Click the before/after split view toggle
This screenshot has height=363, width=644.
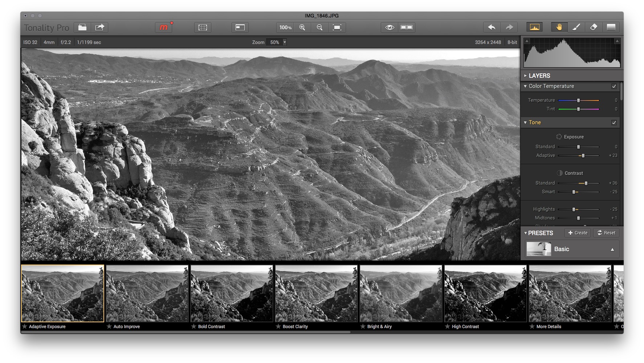[407, 27]
